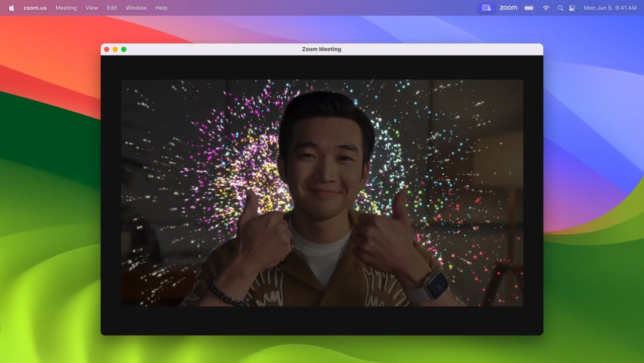The height and width of the screenshot is (363, 644).
Task: Open the Edit menu
Action: (112, 8)
